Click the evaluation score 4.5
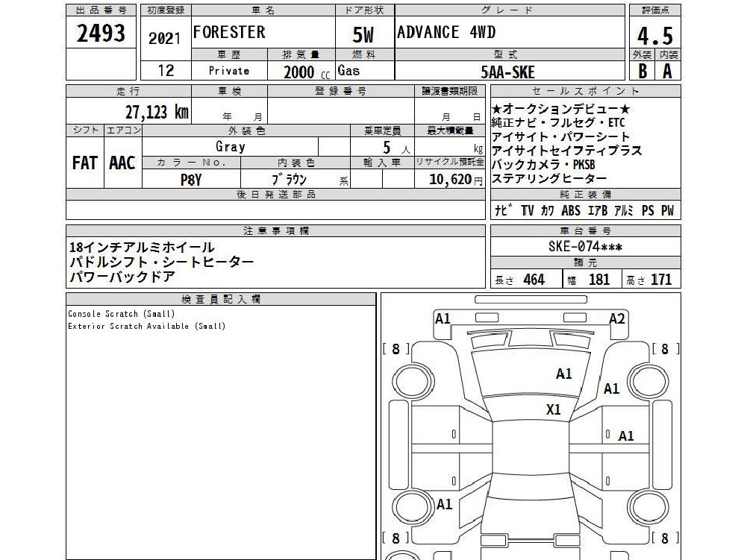This screenshot has width=747, height=560. point(655,36)
